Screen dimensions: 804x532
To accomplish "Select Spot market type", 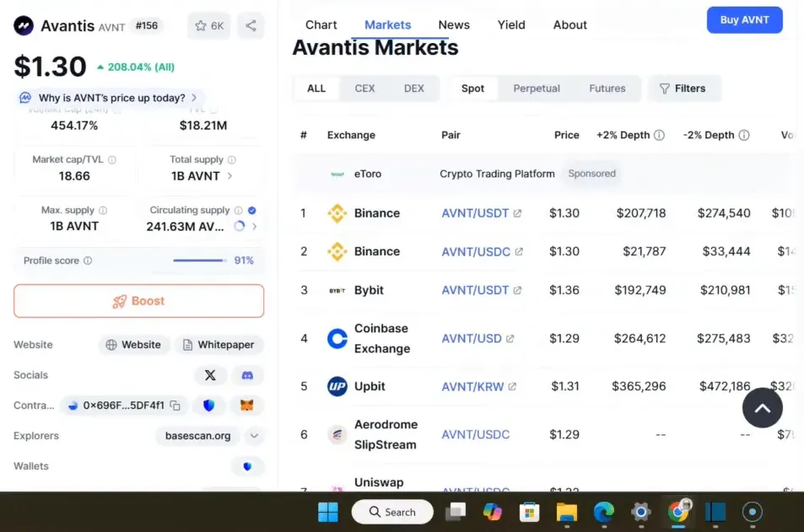I will [472, 89].
